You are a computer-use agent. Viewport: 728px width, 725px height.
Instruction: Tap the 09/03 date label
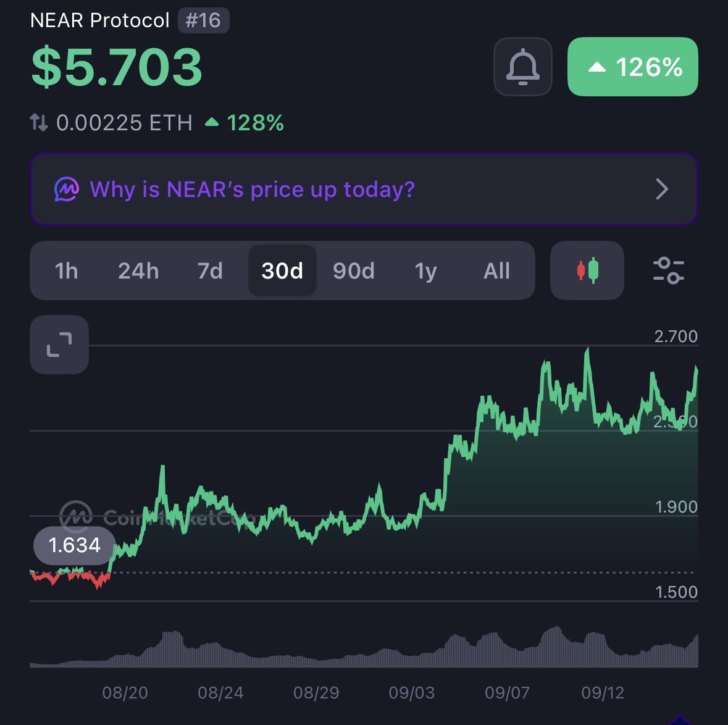tap(412, 692)
